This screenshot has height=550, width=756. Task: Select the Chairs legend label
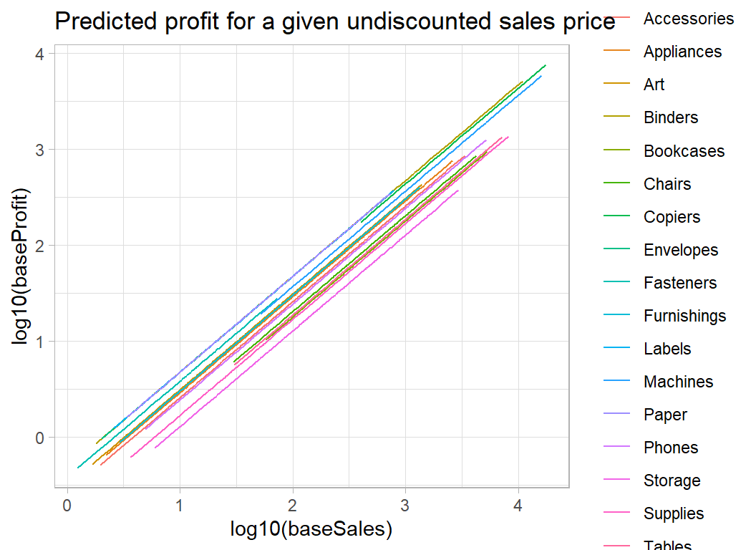point(667,184)
